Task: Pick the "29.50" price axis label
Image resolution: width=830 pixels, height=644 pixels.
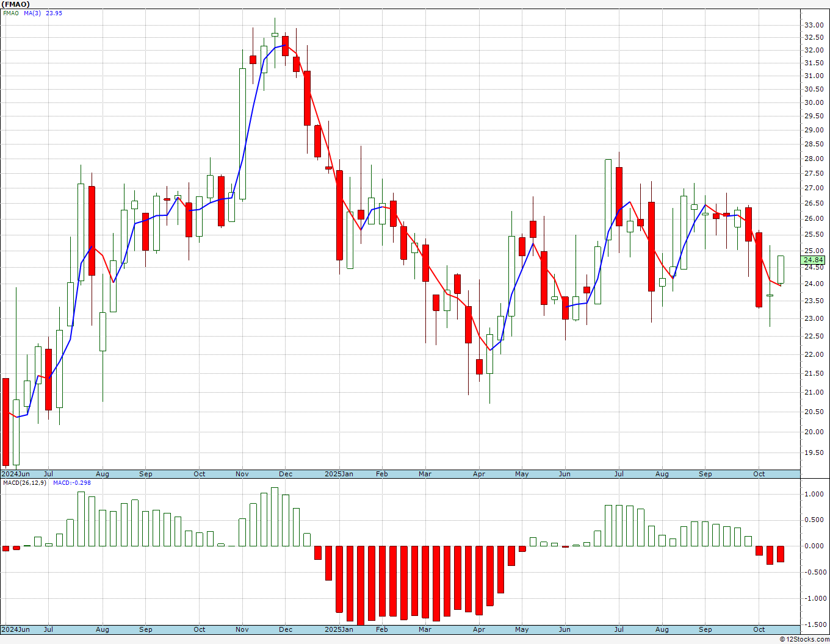Action: click(814, 116)
